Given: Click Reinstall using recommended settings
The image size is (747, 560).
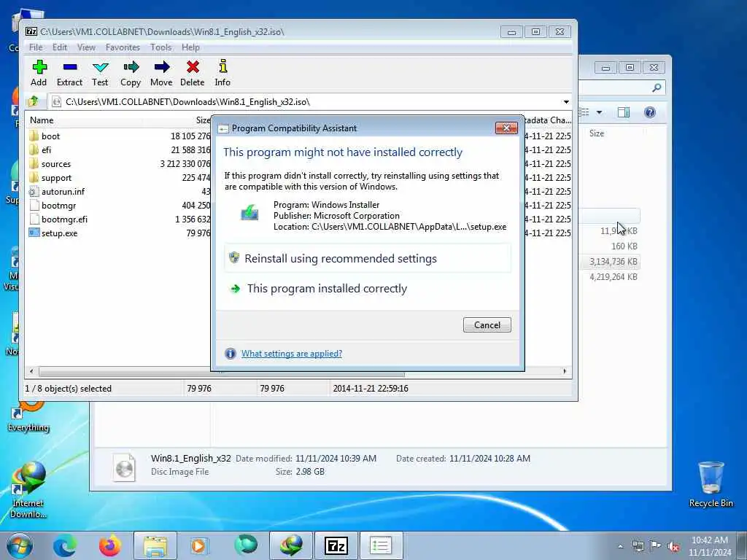Looking at the screenshot, I should point(368,259).
